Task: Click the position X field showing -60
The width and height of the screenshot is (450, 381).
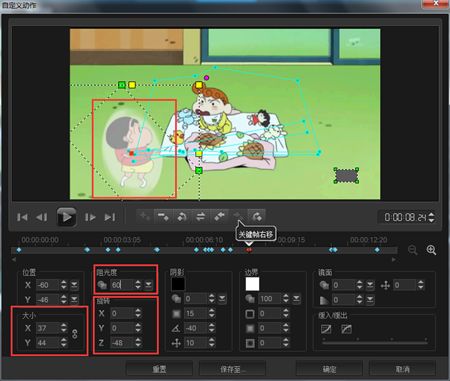Action: tap(47, 285)
